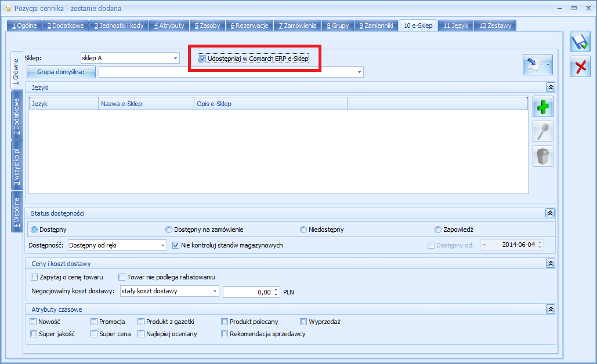Click the delivery cost amount field
Viewport: 597px width, 364px height.
tap(248, 292)
